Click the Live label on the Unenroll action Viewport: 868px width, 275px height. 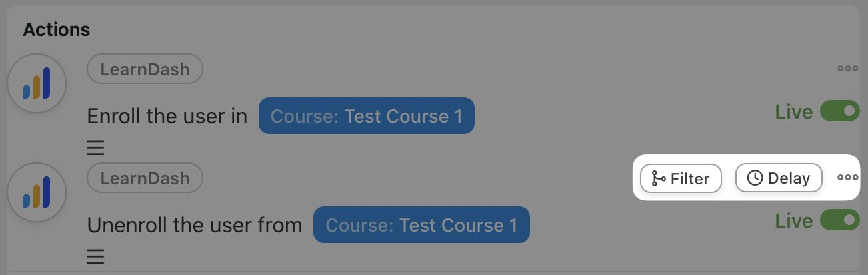tap(793, 221)
